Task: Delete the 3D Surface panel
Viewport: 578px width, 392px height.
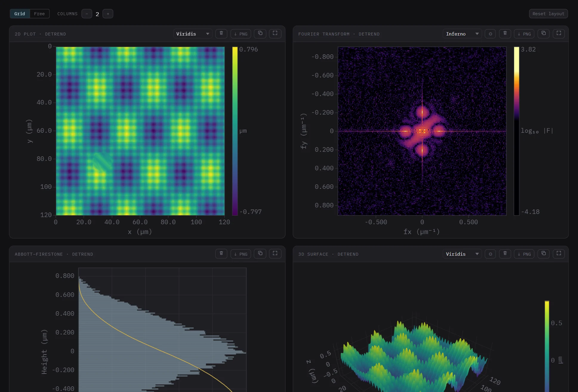Action: click(x=505, y=254)
